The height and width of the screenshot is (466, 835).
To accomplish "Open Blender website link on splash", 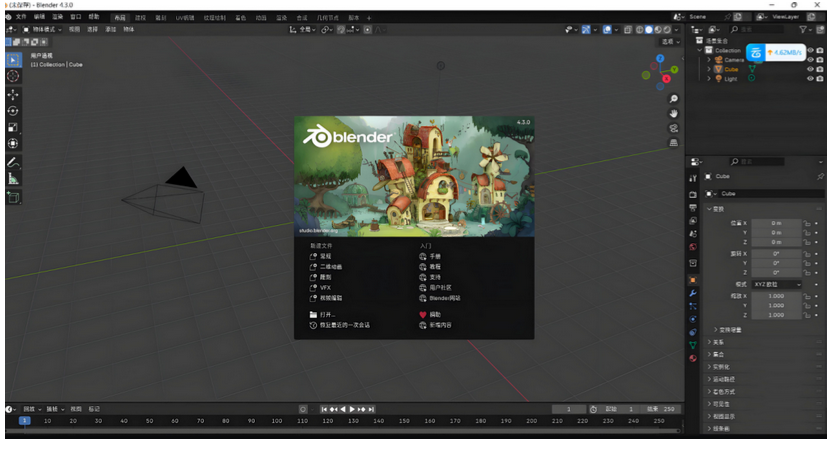I will (440, 298).
